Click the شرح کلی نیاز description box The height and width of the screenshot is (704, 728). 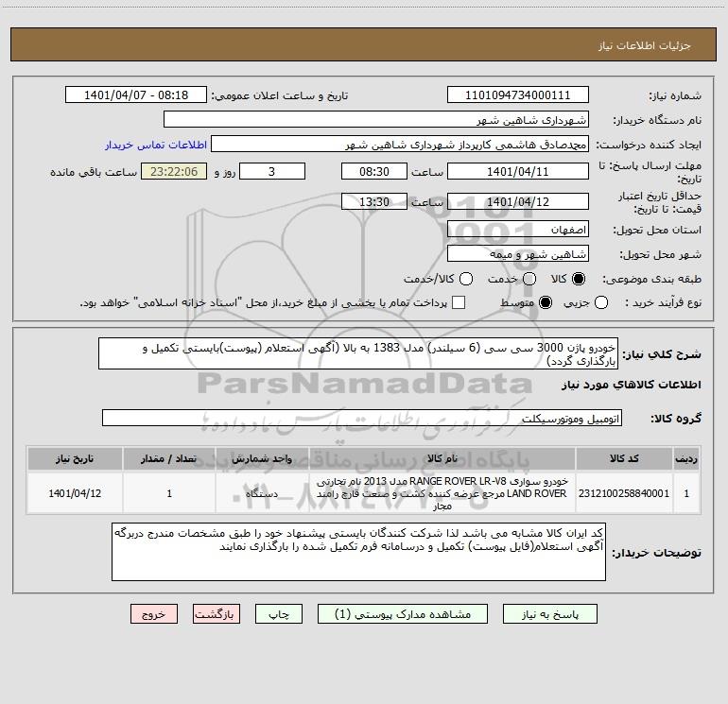tap(358, 353)
